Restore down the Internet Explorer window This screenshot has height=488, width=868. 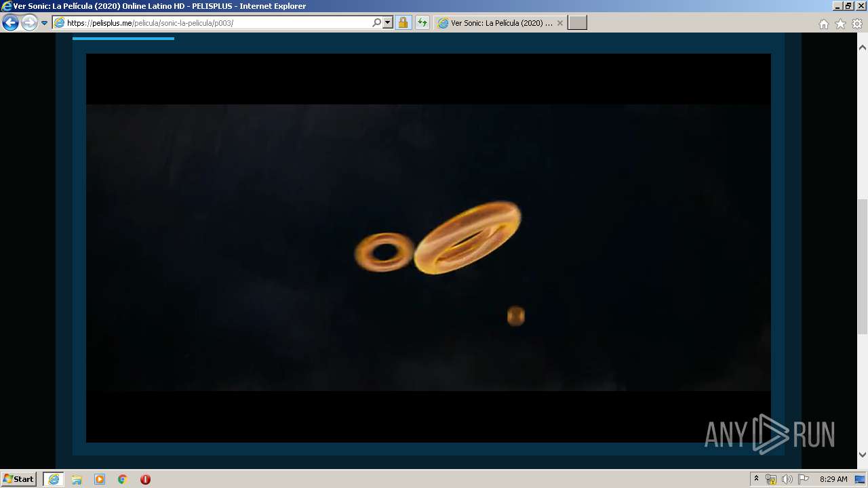click(849, 6)
